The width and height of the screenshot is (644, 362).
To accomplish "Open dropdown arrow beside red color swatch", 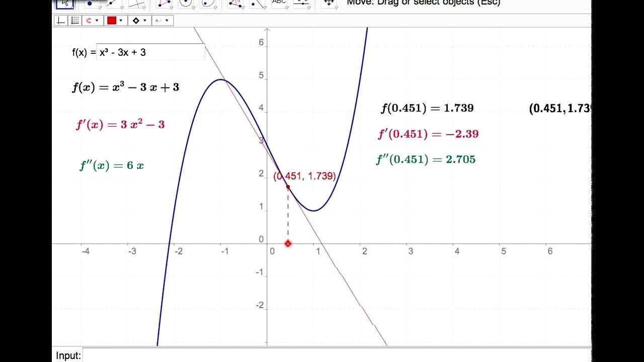I will pos(121,21).
